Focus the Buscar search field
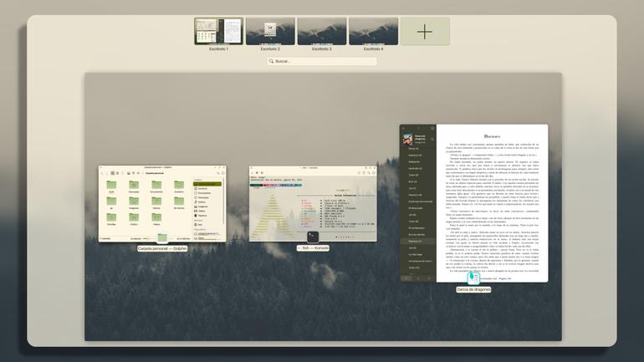644x362 pixels. pos(322,61)
